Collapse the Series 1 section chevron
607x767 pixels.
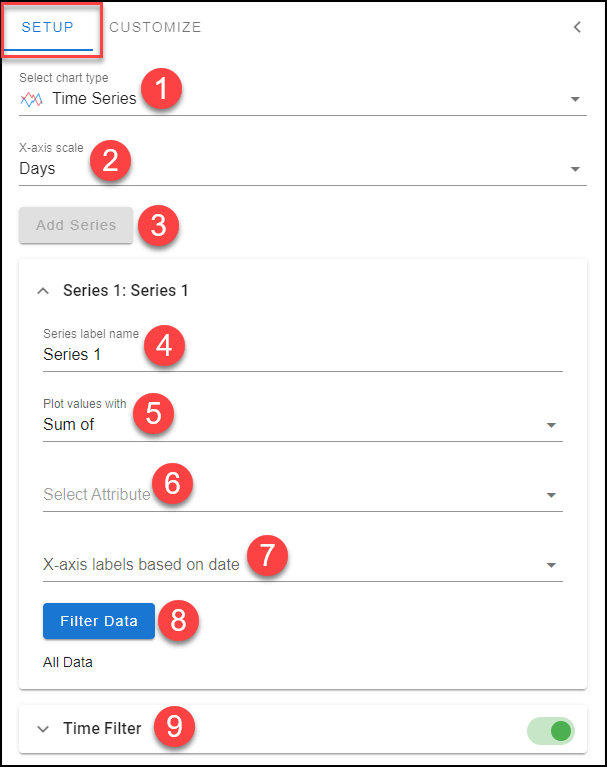(x=43, y=291)
